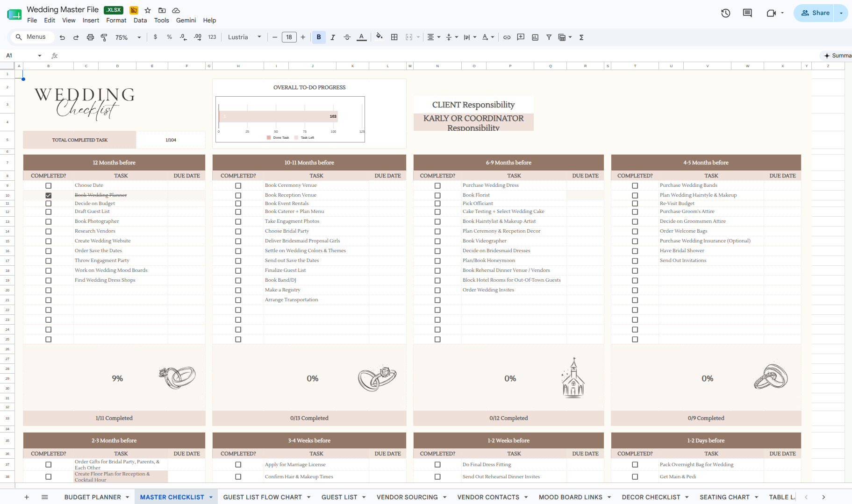852x504 pixels.
Task: Open the Insert menu
Action: click(x=91, y=20)
